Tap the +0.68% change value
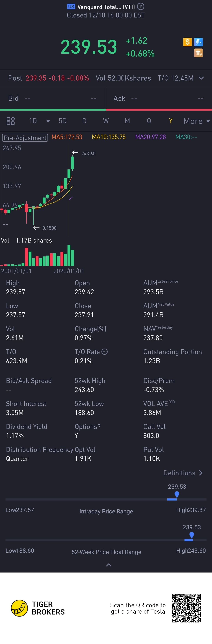Screen dimensions: 212x644 [140, 53]
